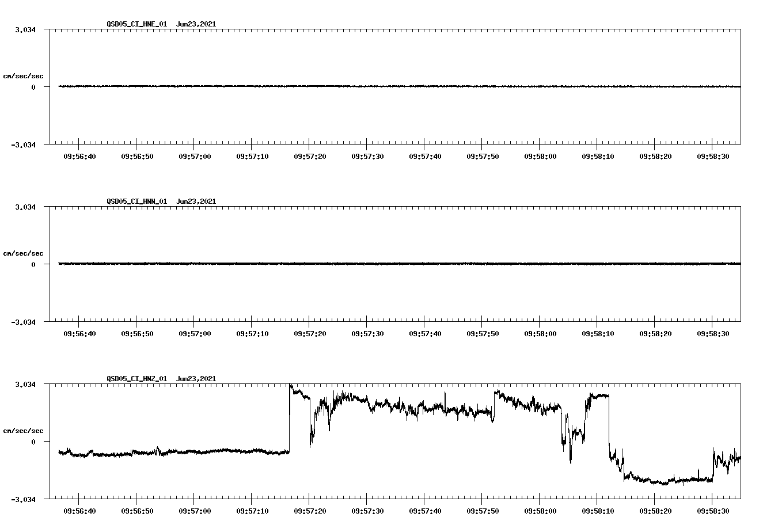Select 09:57:10 tick label under HNN plot
The image size is (782, 532).
[252, 333]
